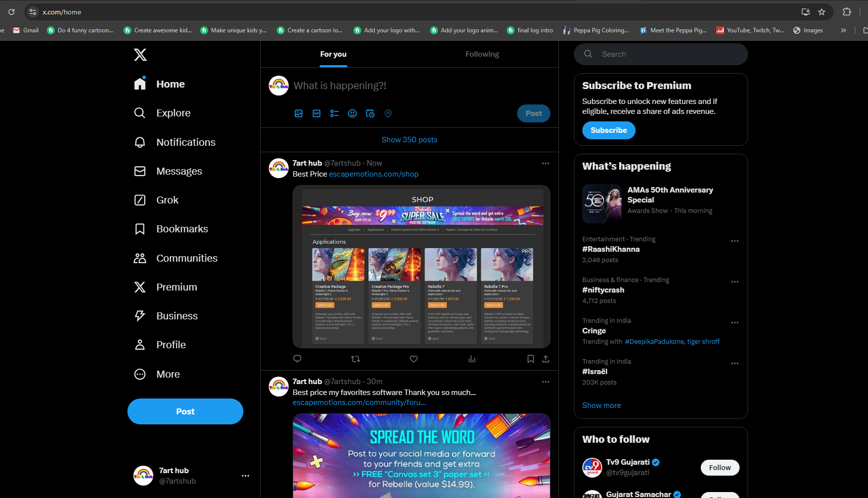This screenshot has height=498, width=868.
Task: Open the Cringe trend
Action: click(594, 331)
